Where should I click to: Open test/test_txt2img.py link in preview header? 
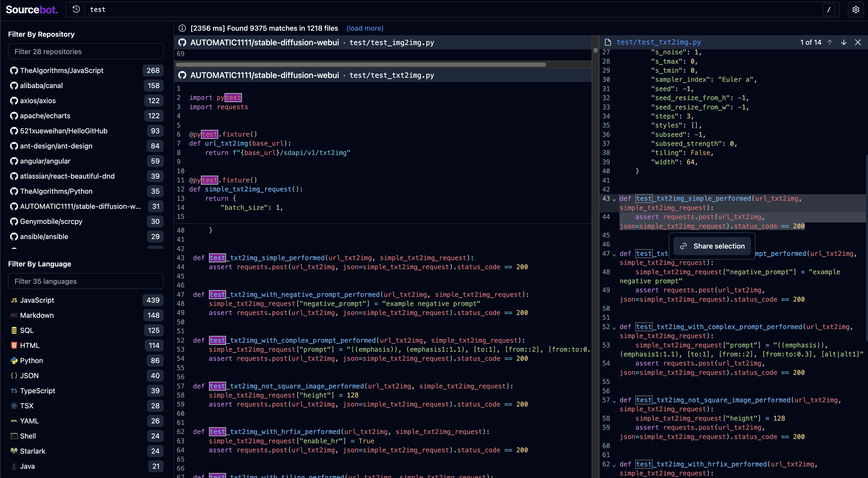(658, 42)
